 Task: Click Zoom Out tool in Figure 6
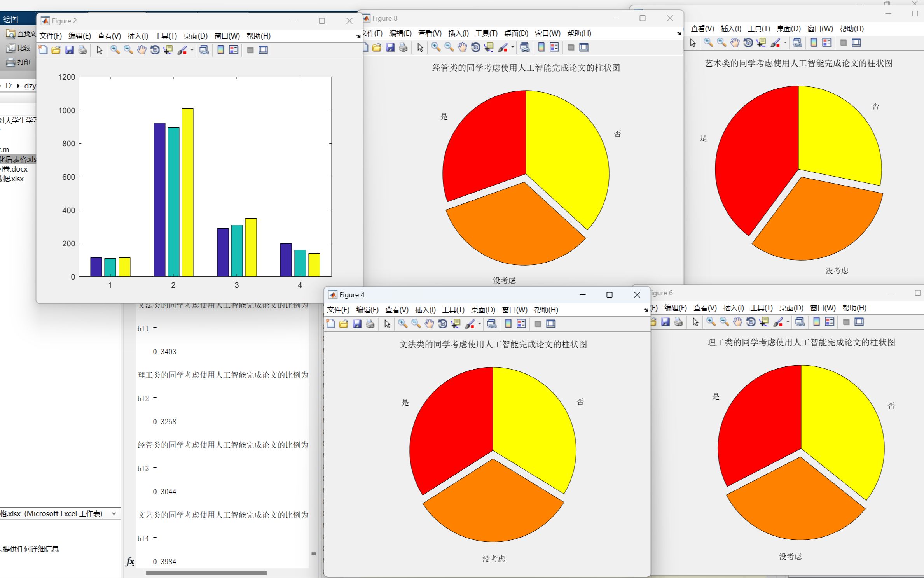[x=724, y=322]
